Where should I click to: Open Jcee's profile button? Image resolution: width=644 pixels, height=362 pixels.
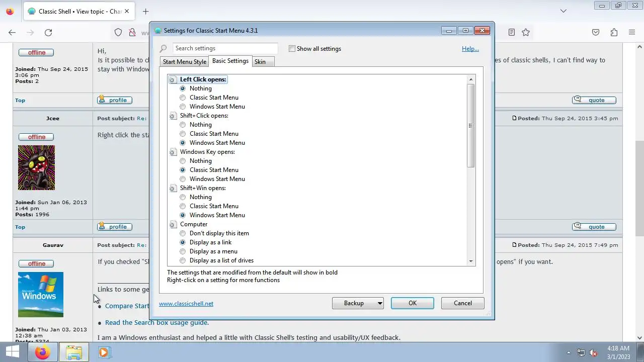click(x=115, y=227)
